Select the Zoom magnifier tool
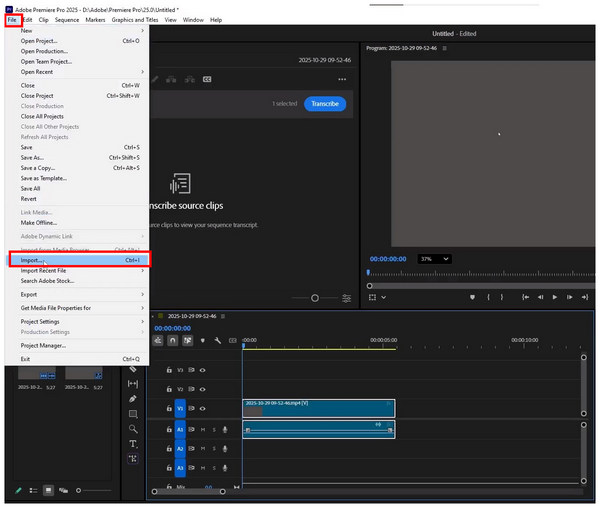 pos(133,429)
